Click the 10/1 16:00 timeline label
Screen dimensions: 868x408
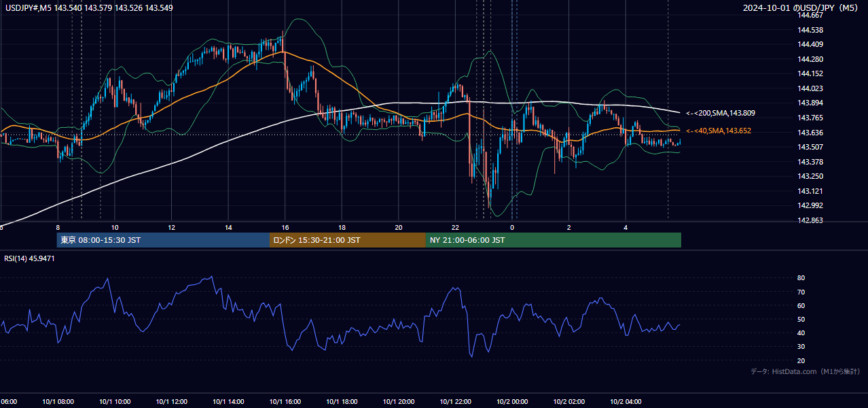point(285,402)
